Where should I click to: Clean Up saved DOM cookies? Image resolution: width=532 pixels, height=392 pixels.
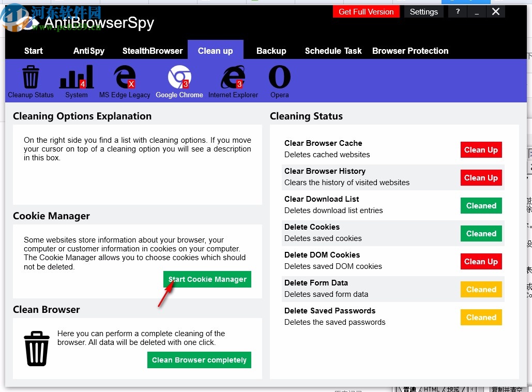[x=481, y=261]
